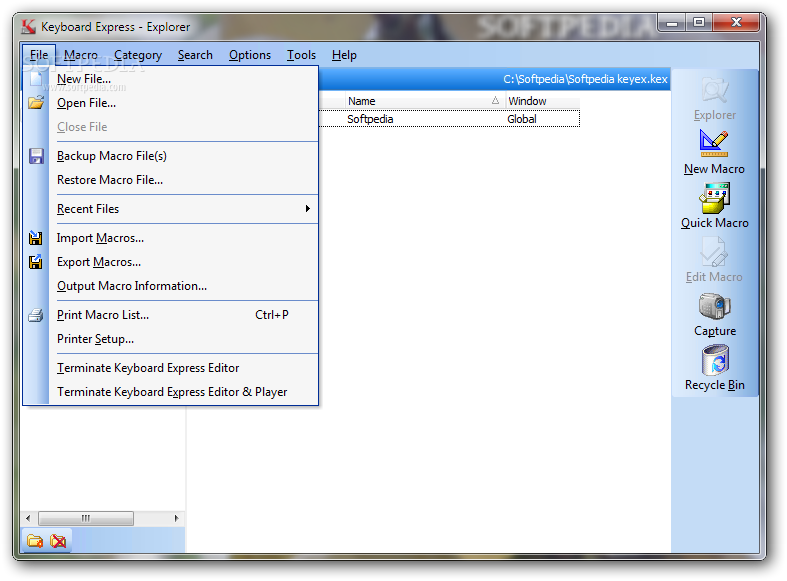Maximize the Keyboard Express window

699,23
